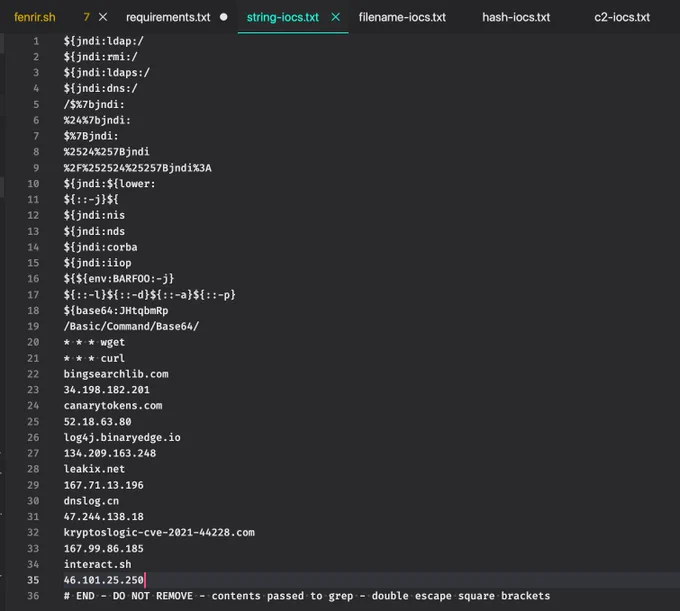Click 'kryptoslogic-cve-2021-44228.com' text
This screenshot has height=611, width=680.
tap(159, 532)
